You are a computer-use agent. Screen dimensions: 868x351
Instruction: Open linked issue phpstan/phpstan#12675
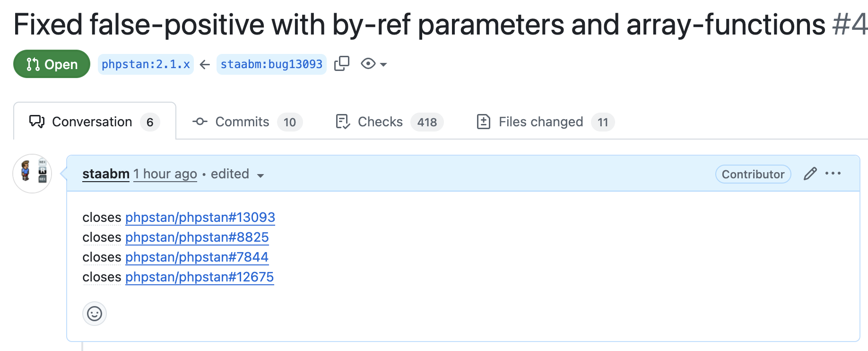[200, 277]
